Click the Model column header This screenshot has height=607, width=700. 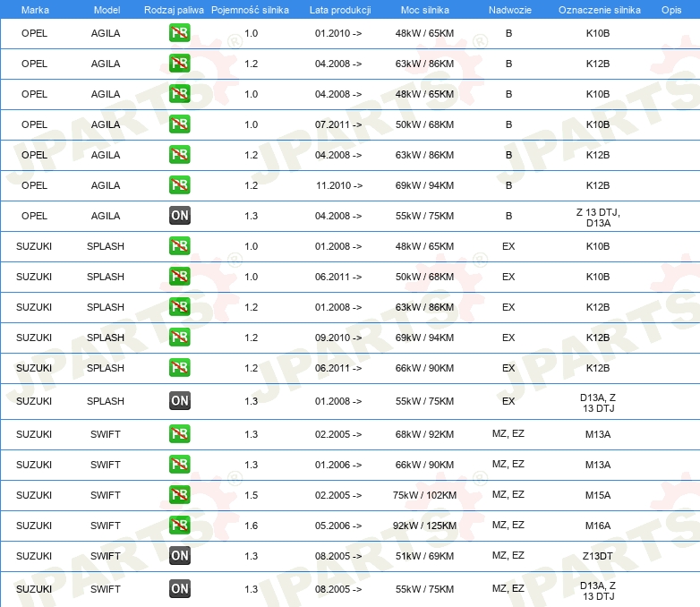106,9
